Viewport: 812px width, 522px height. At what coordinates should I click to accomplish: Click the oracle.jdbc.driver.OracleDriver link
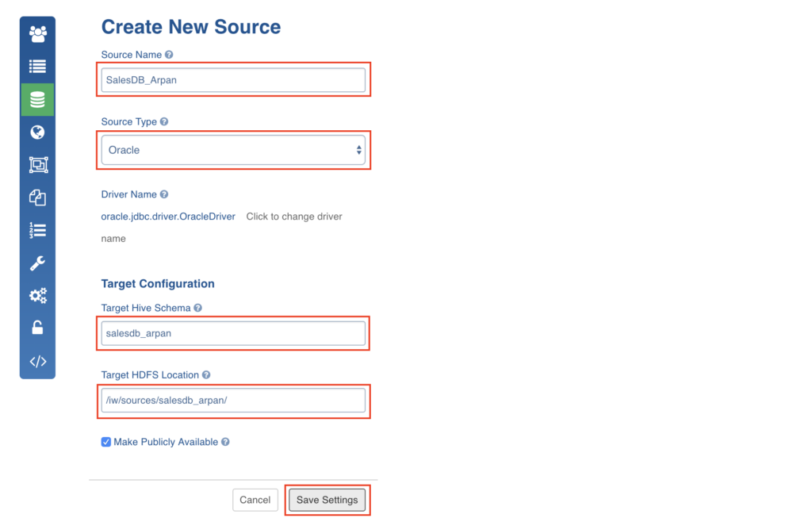(x=168, y=217)
